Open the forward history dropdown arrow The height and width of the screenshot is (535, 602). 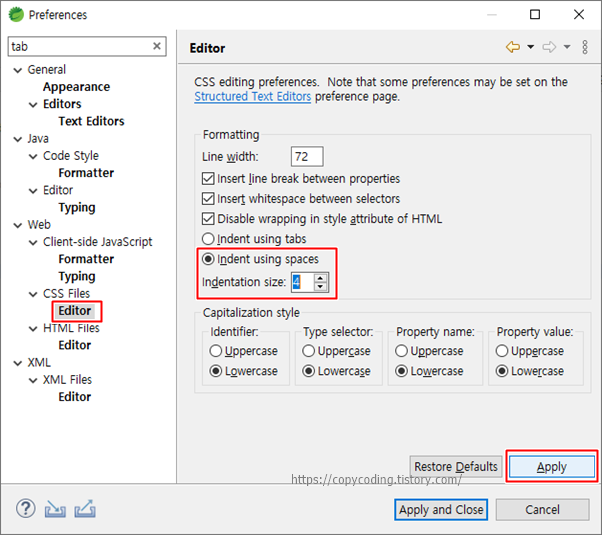coord(567,47)
